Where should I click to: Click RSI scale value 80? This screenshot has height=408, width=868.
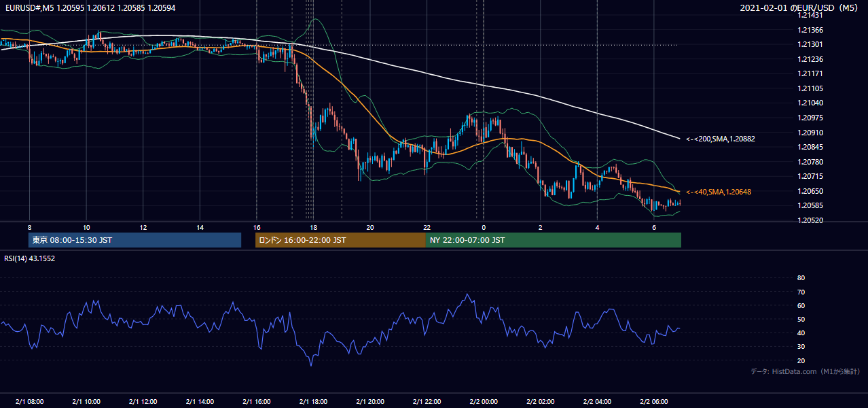click(801, 278)
